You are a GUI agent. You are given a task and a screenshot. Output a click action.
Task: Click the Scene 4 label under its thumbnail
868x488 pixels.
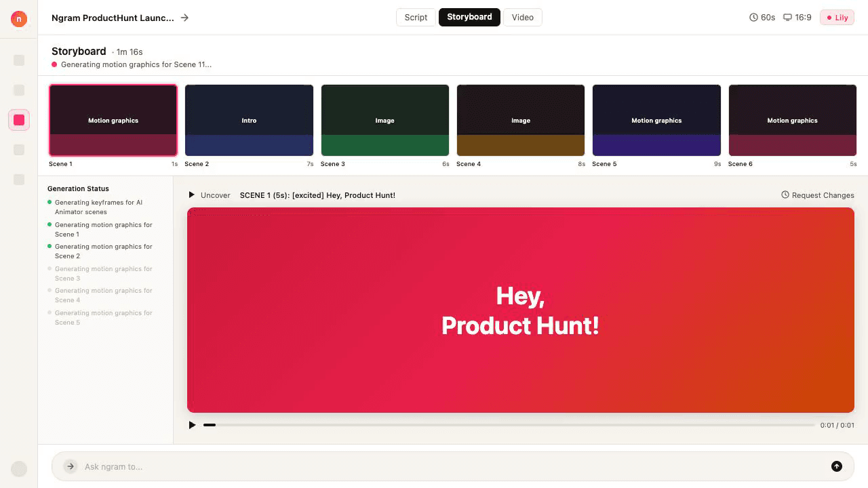point(469,164)
